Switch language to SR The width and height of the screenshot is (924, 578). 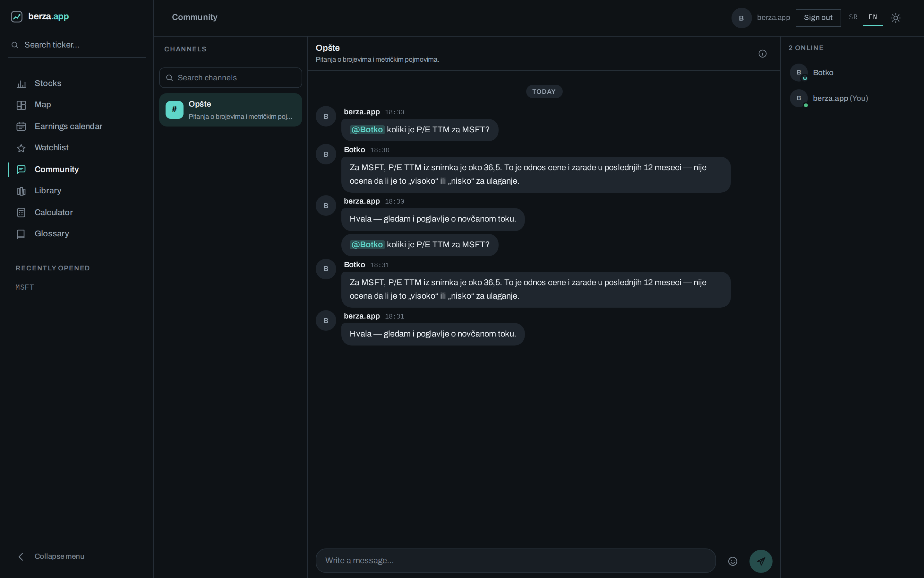coord(853,17)
